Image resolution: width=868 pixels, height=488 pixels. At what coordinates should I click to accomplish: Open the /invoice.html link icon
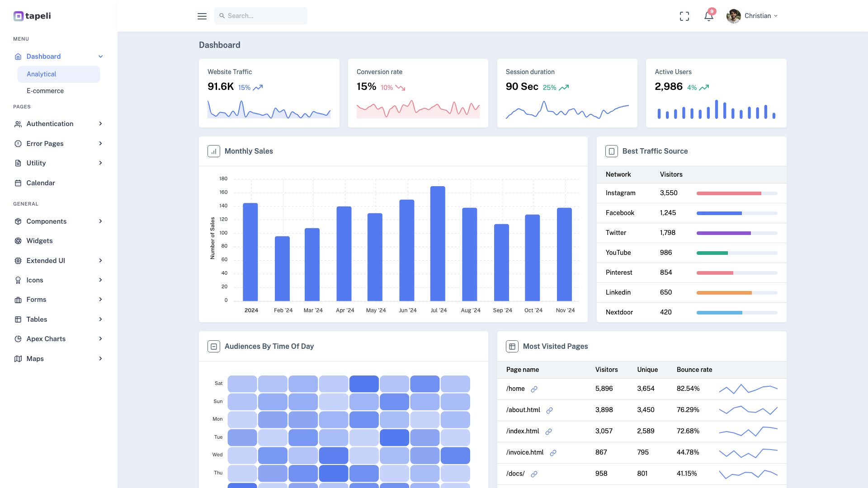(x=553, y=453)
